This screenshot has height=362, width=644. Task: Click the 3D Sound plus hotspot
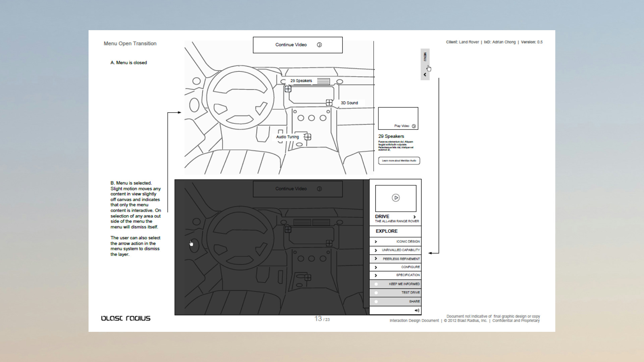tap(329, 103)
